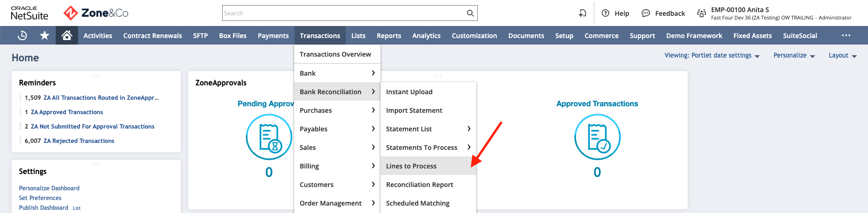Select Transactions Overview in dropdown
The height and width of the screenshot is (213, 868).
click(x=337, y=54)
